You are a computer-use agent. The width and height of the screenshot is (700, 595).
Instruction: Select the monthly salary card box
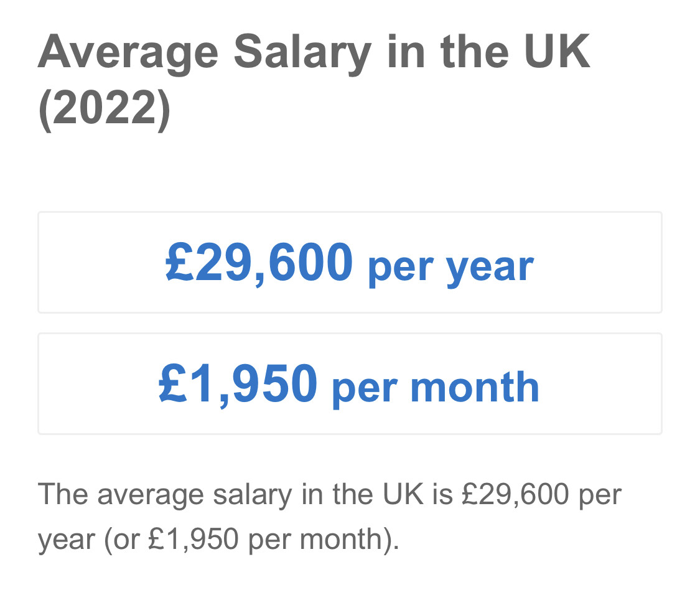click(x=350, y=384)
